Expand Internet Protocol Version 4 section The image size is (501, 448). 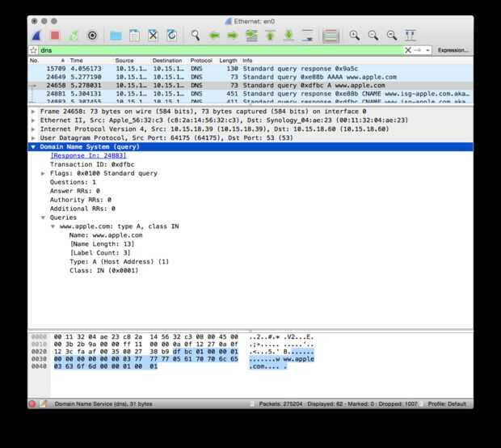[x=33, y=129]
